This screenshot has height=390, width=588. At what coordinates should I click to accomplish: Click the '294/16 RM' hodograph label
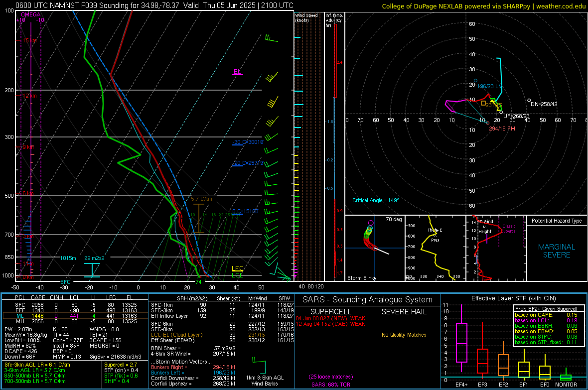click(502, 129)
